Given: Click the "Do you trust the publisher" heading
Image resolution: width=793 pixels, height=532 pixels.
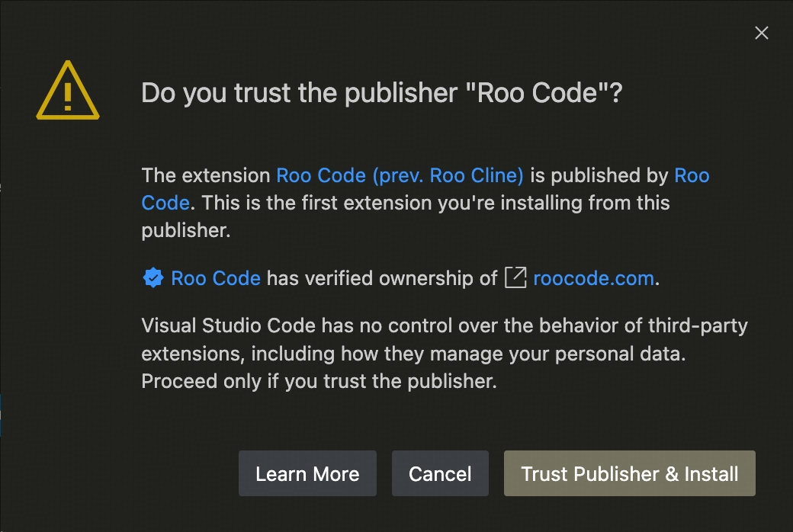Looking at the screenshot, I should pos(382,93).
